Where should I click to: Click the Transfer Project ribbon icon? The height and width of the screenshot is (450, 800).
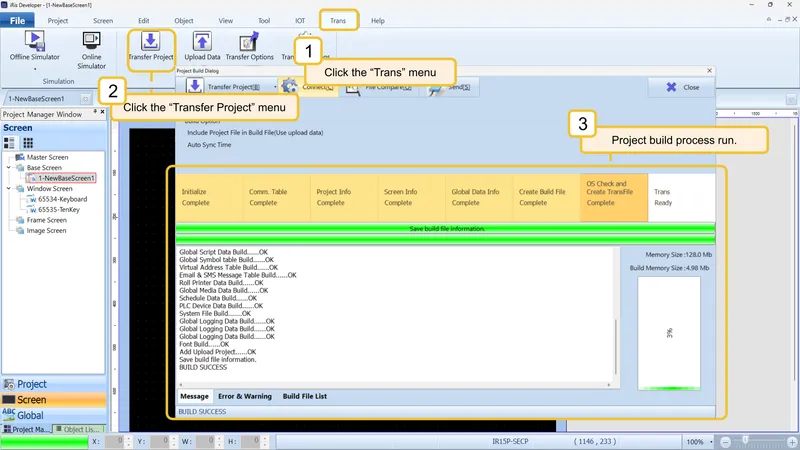tap(151, 41)
